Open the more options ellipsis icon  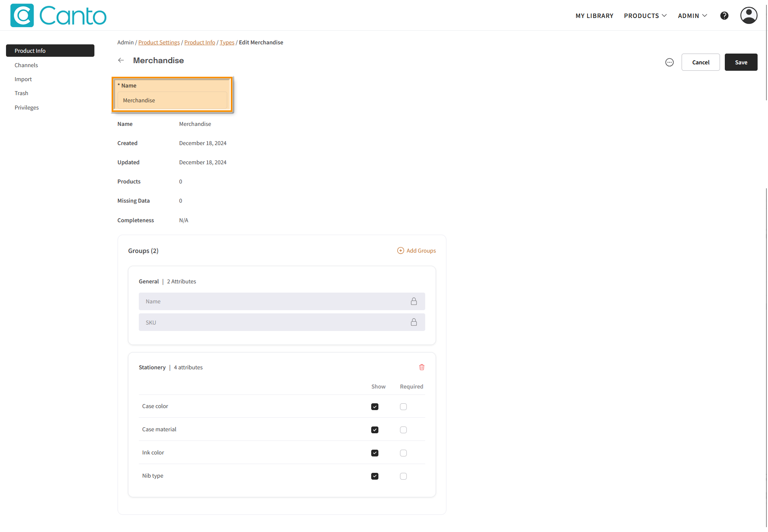pos(669,62)
